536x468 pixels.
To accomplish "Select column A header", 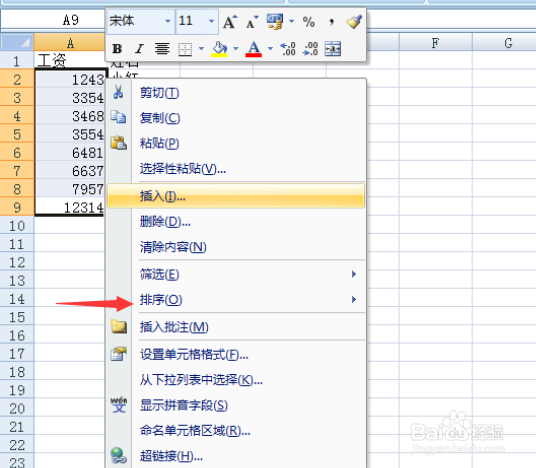I will [70, 42].
